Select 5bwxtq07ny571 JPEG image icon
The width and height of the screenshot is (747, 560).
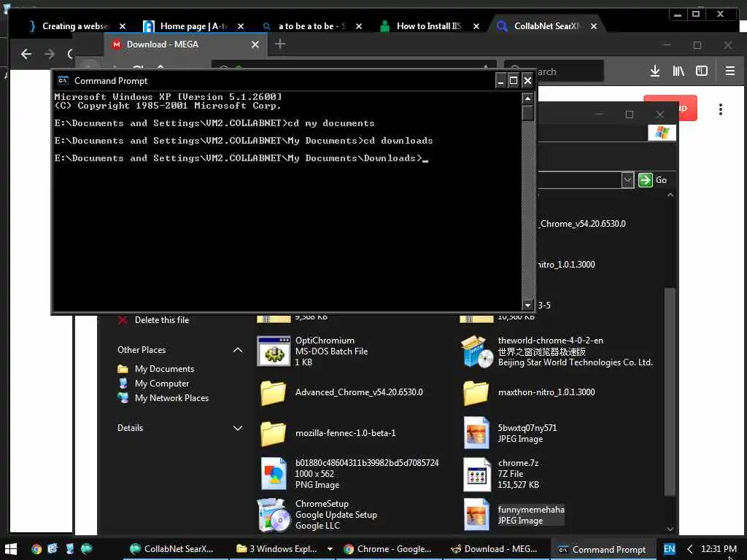pos(476,433)
